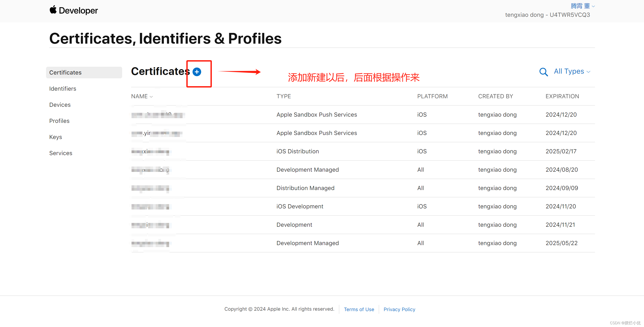Viewport: 644px width, 327px height.
Task: Select Keys in the sidebar
Action: [55, 137]
